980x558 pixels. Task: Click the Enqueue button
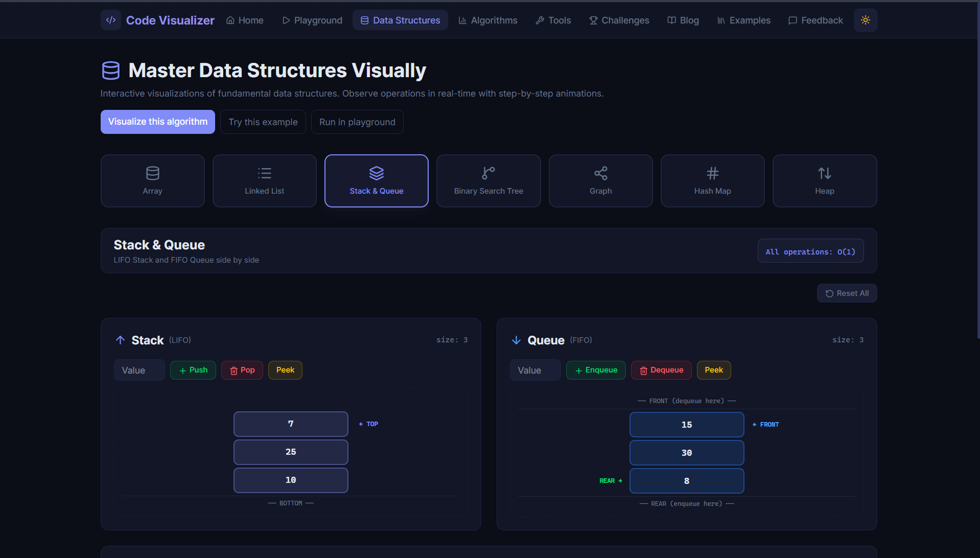click(x=596, y=370)
